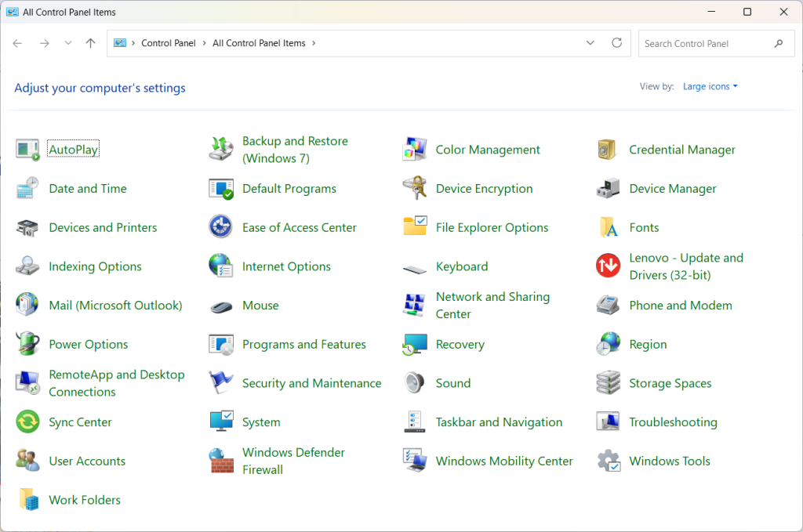The image size is (803, 532).
Task: Open the Sync Center green icon
Action: pos(27,422)
